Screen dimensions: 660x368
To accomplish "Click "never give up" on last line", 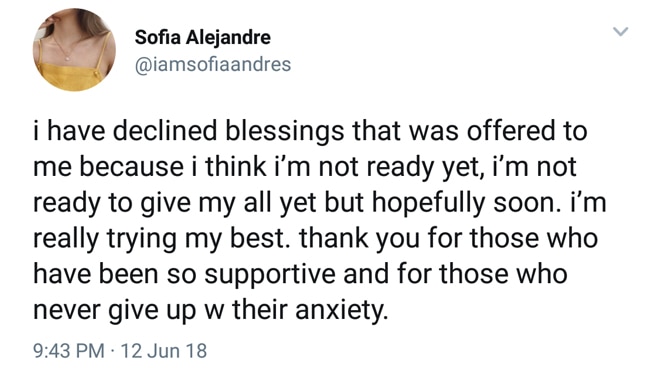I will [114, 311].
